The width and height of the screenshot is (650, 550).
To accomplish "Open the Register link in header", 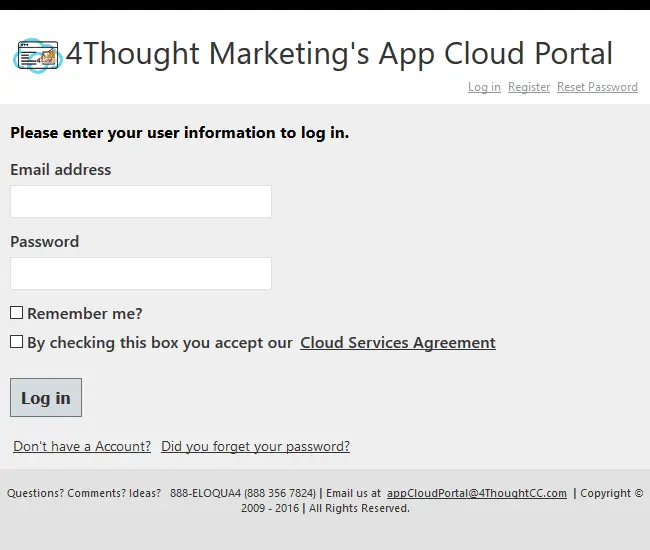I will pyautogui.click(x=529, y=87).
